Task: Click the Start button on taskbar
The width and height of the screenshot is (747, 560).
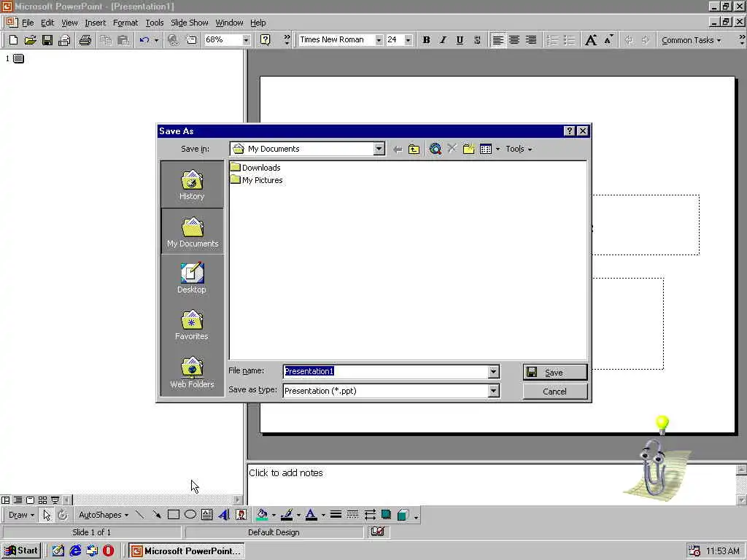Action: click(21, 551)
